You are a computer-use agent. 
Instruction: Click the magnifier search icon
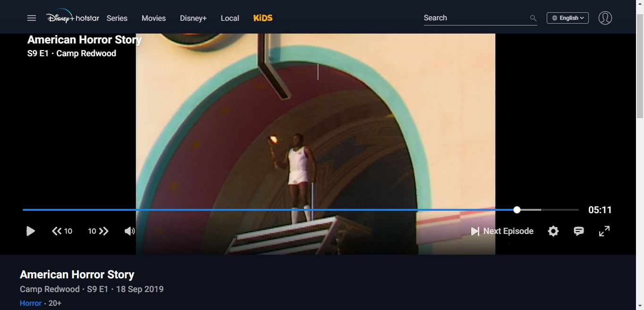[x=533, y=18]
